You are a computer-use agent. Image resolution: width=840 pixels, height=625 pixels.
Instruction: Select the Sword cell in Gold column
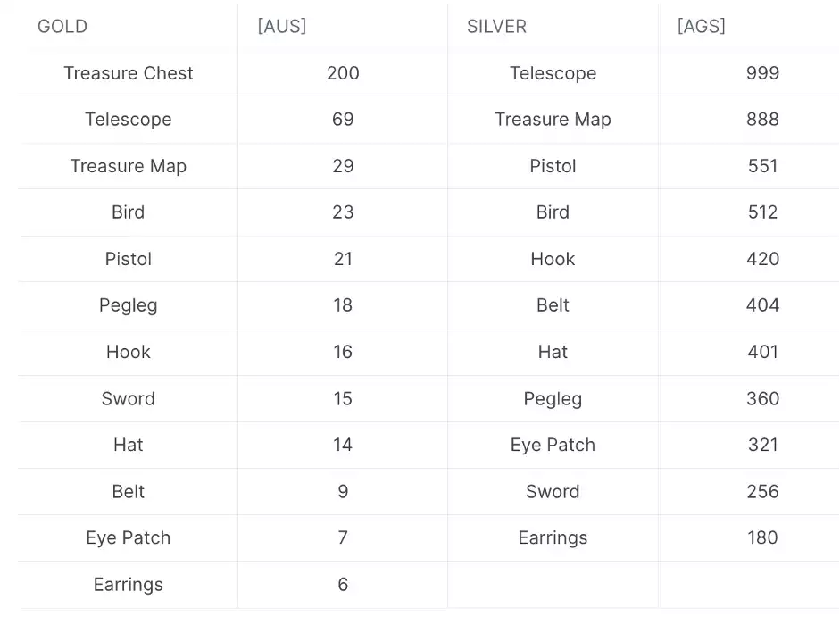point(128,398)
